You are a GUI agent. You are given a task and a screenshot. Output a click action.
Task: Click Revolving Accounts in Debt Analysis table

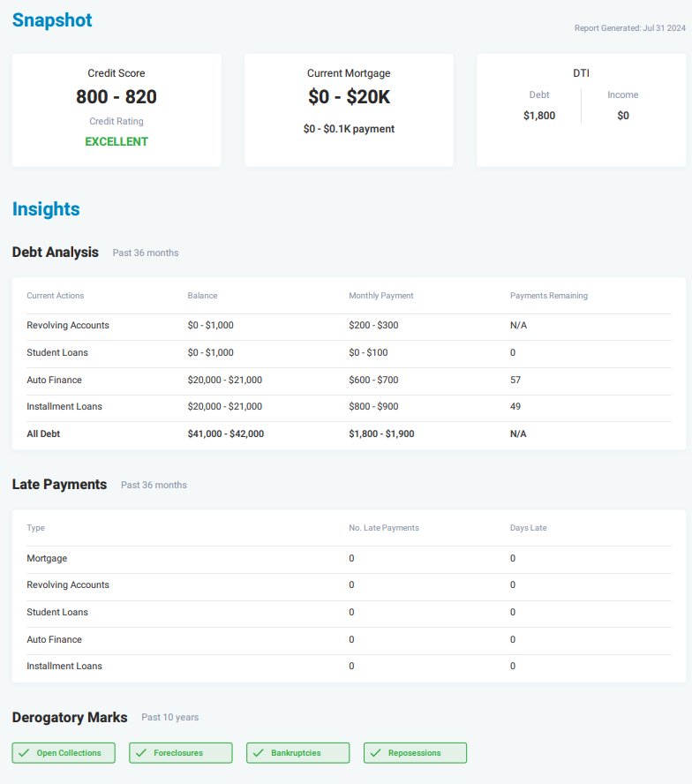68,325
